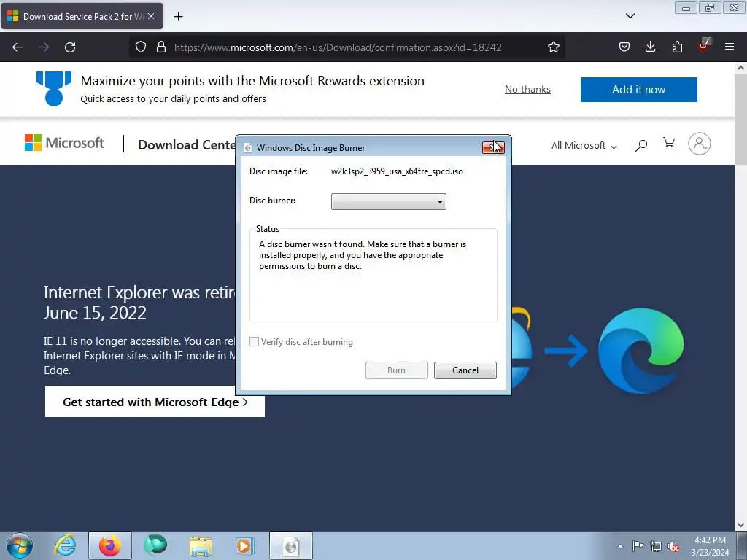Viewport: 747px width, 560px height.
Task: Bookmark this page with the star icon
Action: pyautogui.click(x=553, y=47)
